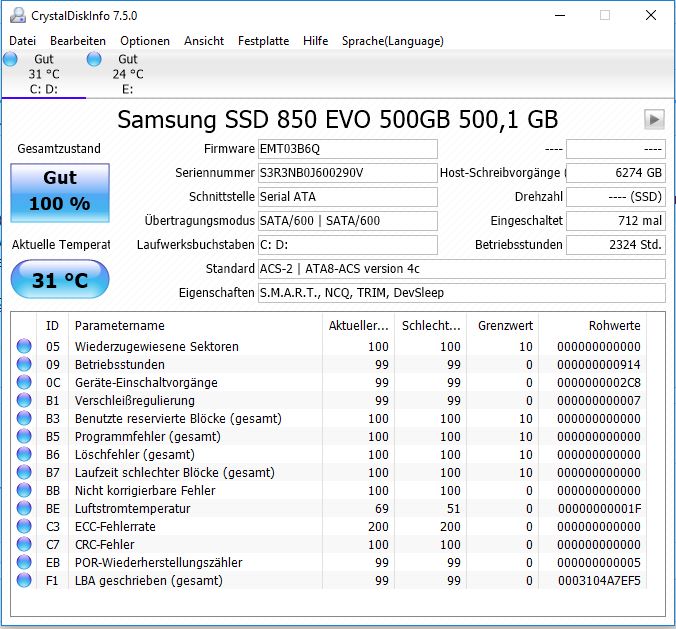
Task: Click the Rohwerte column header
Action: (x=593, y=325)
